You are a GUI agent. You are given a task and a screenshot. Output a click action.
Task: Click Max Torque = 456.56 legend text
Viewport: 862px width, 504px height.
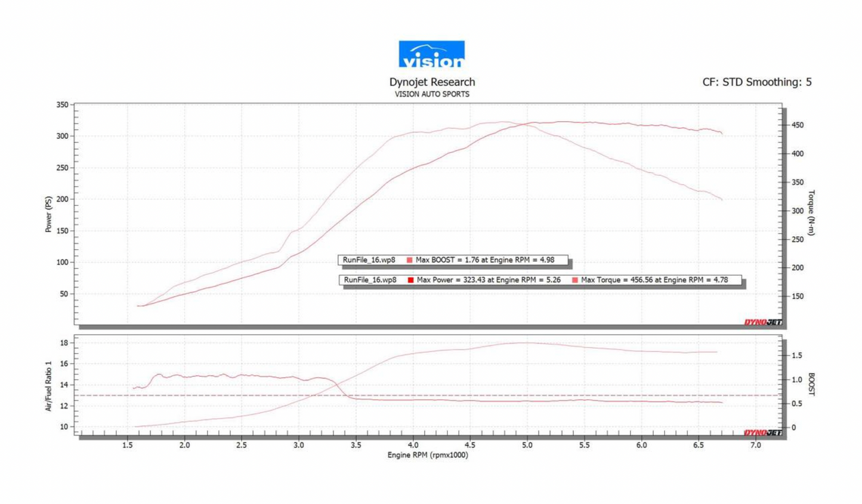coord(654,280)
